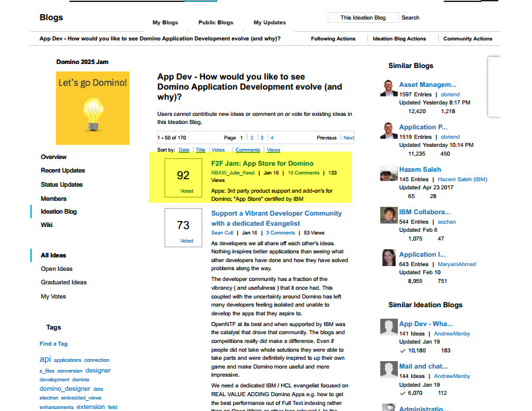Open the My Updates tab
Image resolution: width=532 pixels, height=411 pixels.
pyautogui.click(x=270, y=22)
